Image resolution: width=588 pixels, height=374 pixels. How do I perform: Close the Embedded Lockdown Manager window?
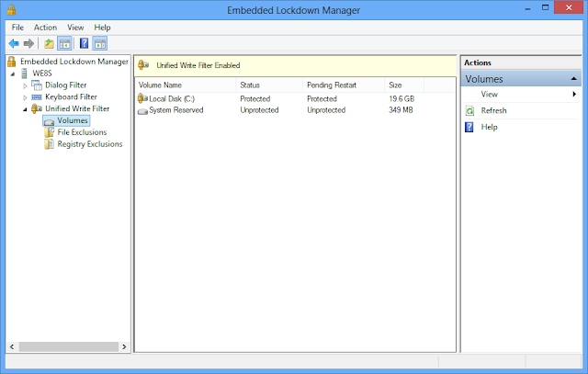[569, 8]
